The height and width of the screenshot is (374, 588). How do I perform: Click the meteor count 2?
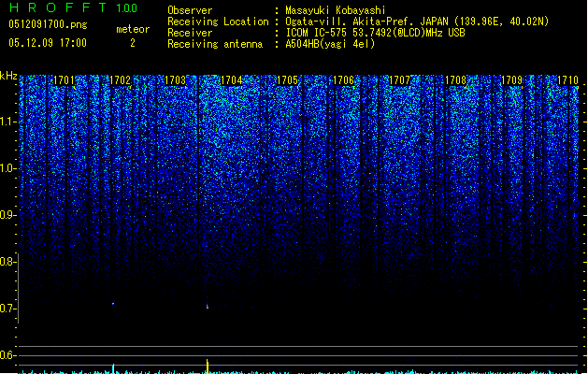133,43
